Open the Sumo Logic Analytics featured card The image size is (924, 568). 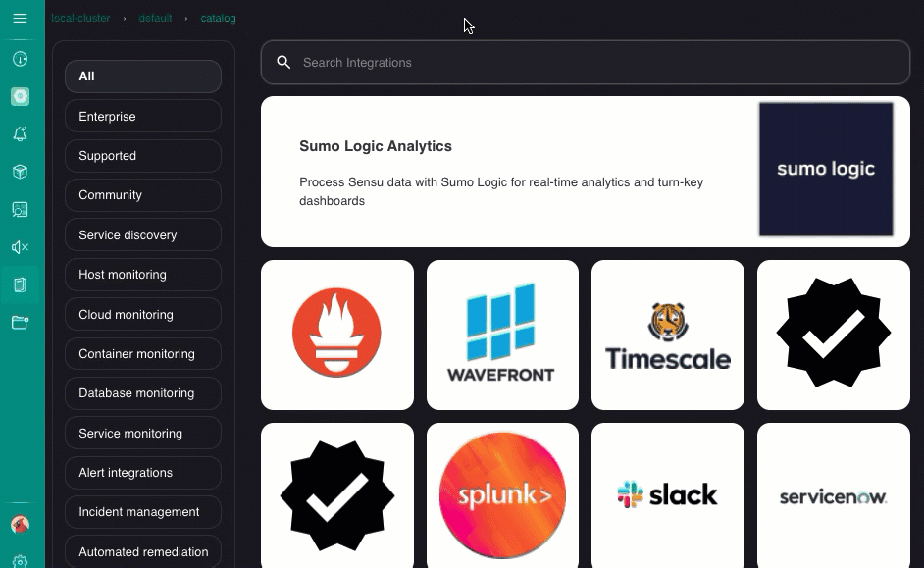point(586,172)
